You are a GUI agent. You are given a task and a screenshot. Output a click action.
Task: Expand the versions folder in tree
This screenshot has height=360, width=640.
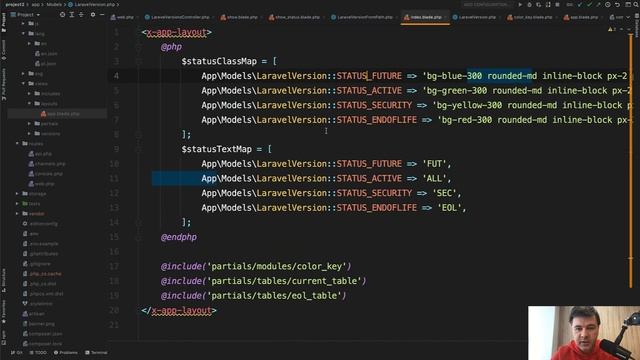click(29, 133)
